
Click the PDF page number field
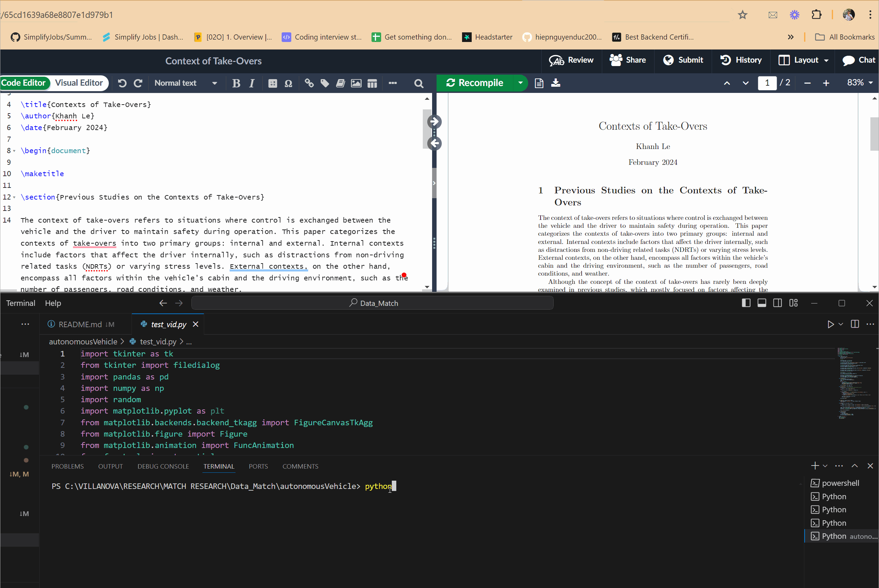pos(767,83)
